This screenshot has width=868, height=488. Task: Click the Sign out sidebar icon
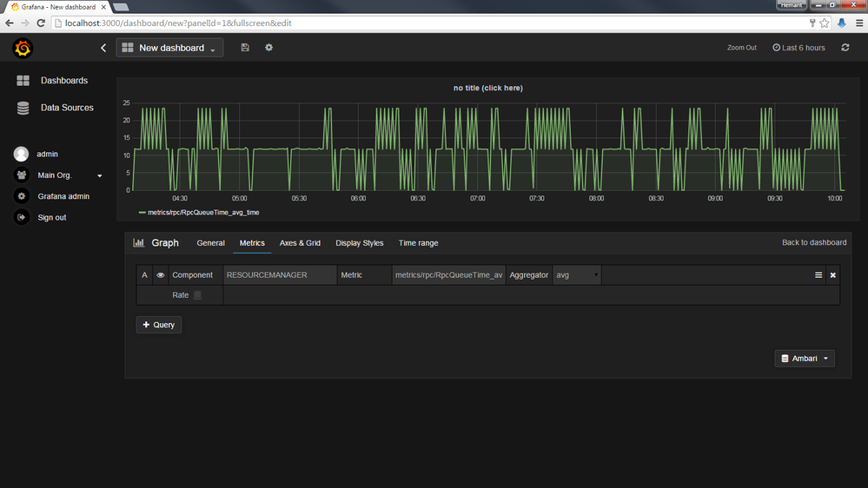pos(22,217)
